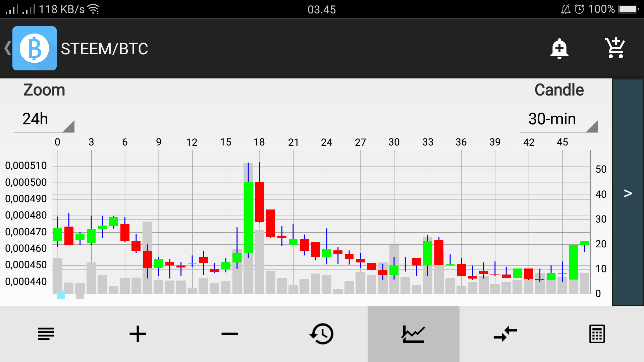Tap the green candle at far right
This screenshot has width=644, height=362.
(x=585, y=243)
